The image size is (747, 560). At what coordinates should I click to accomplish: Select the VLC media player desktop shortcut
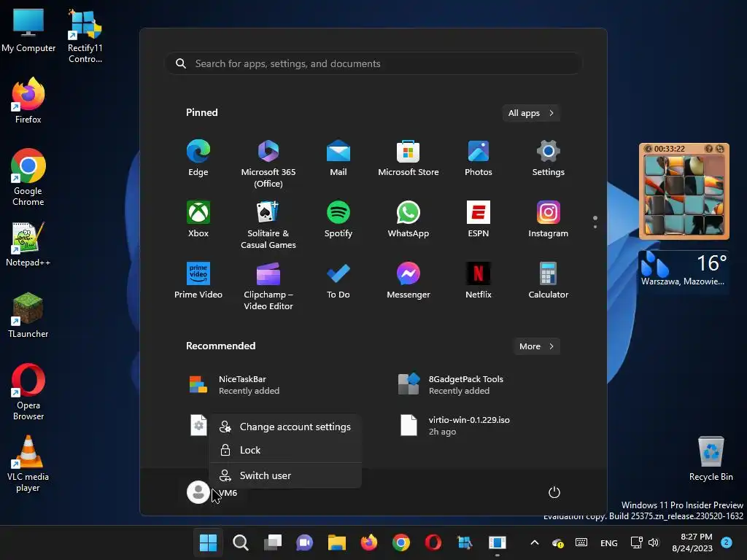point(28,463)
